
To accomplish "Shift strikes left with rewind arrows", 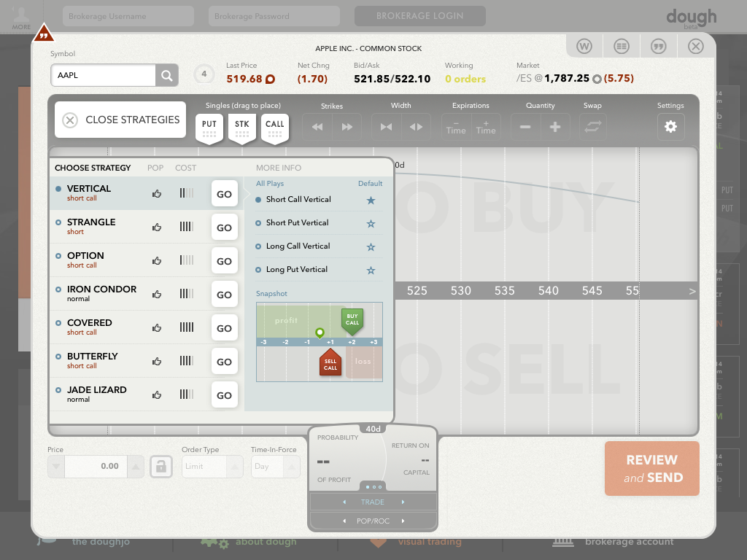I will tap(317, 127).
